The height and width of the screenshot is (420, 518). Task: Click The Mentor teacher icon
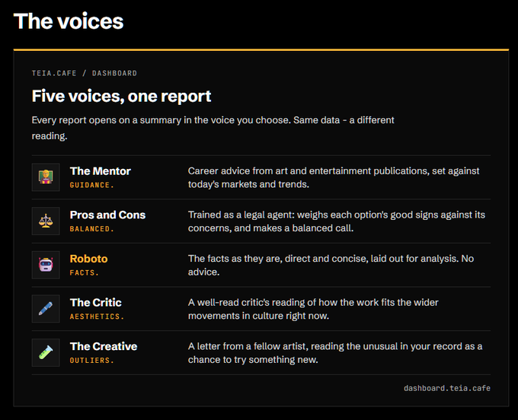coord(46,177)
